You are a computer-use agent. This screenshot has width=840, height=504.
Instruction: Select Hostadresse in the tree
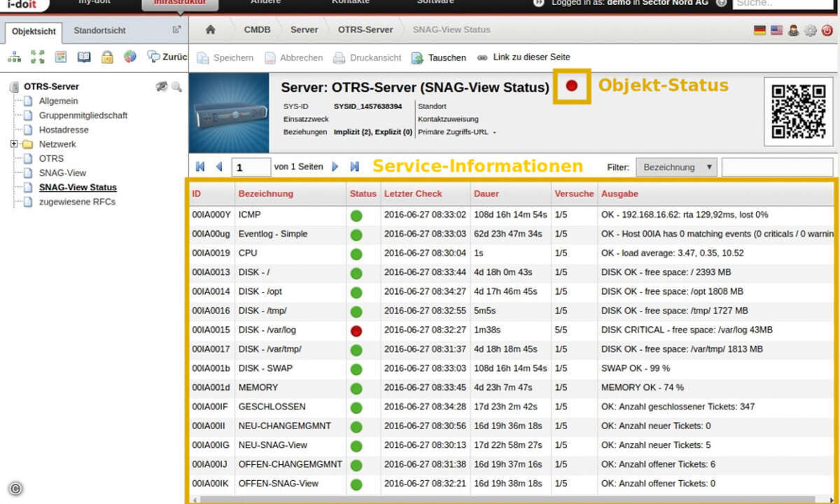coord(64,130)
